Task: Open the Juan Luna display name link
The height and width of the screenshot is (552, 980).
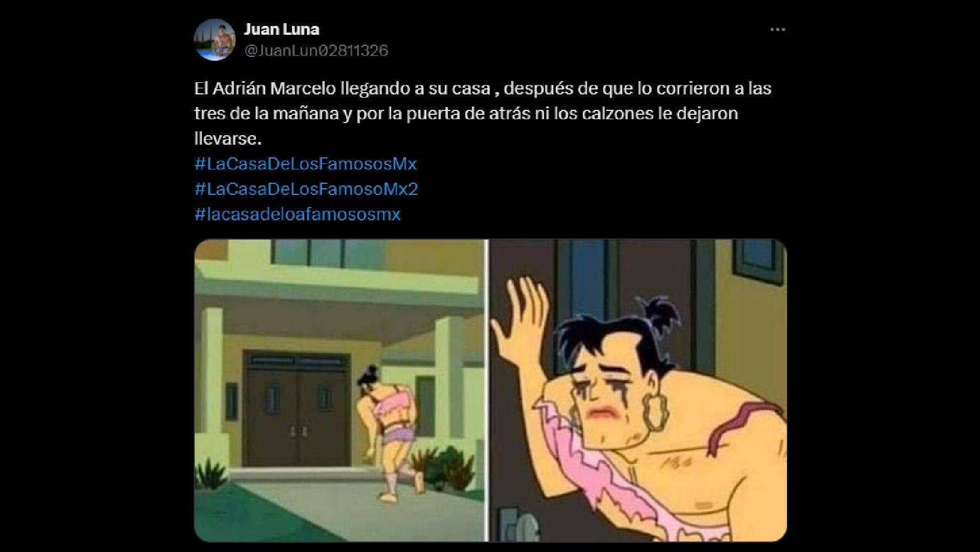Action: pos(281,29)
